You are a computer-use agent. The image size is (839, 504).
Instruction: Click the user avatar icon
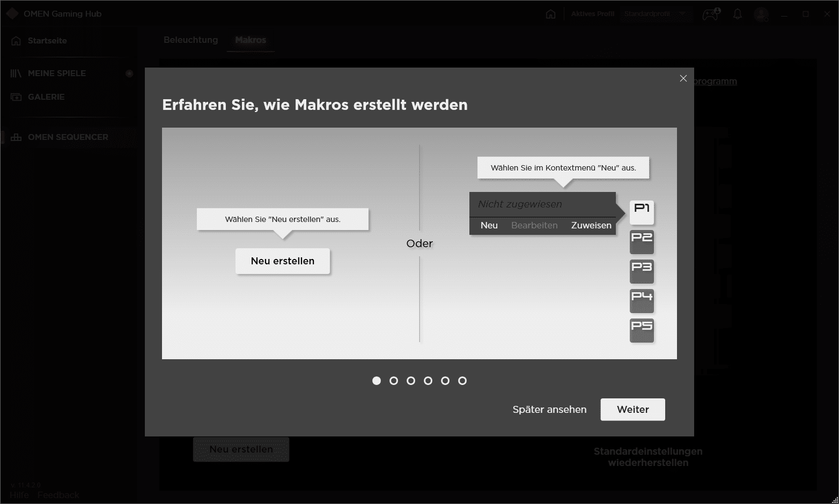[761, 14]
